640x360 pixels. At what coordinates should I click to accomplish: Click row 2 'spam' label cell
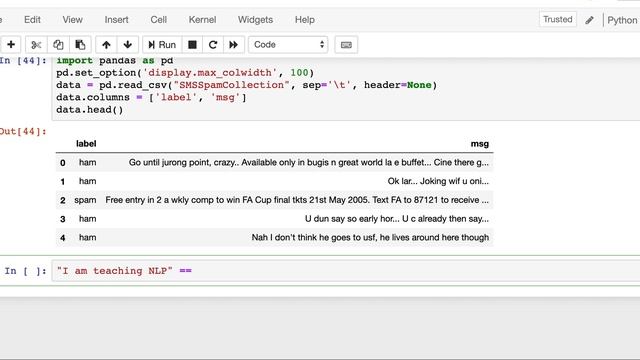pos(85,200)
